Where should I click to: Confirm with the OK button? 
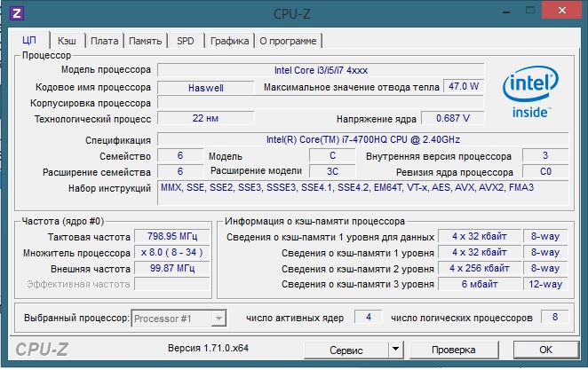point(545,350)
